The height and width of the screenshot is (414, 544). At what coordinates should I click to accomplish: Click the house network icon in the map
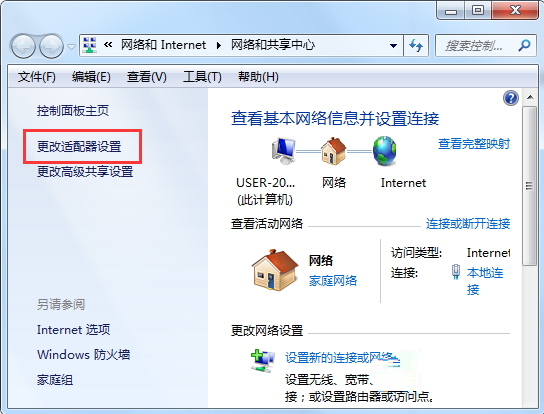click(333, 151)
